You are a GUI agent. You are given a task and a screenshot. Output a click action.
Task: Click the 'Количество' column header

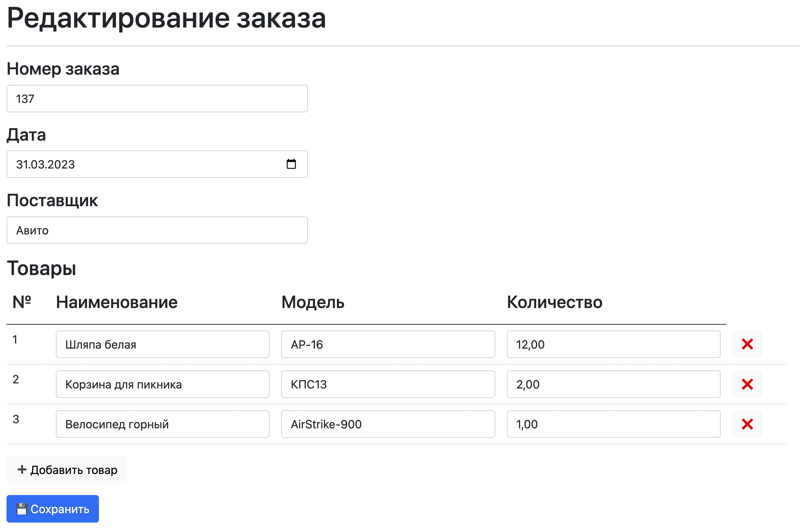pyautogui.click(x=555, y=302)
